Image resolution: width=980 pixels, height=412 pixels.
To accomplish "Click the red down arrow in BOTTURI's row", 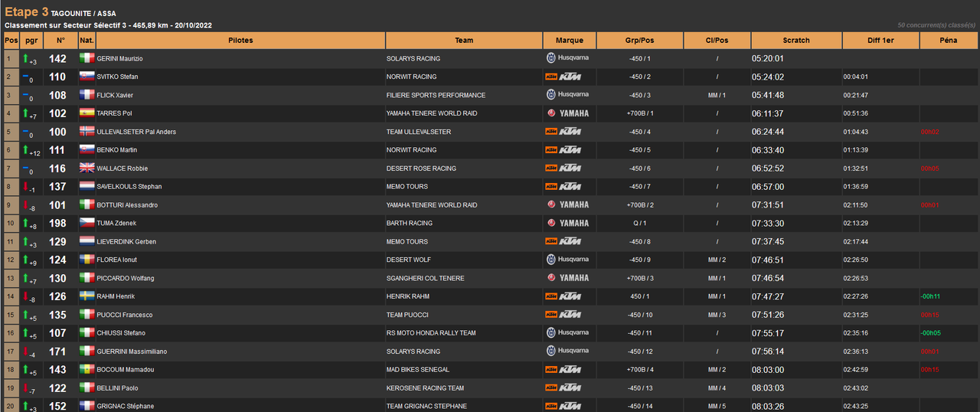I will tap(25, 204).
